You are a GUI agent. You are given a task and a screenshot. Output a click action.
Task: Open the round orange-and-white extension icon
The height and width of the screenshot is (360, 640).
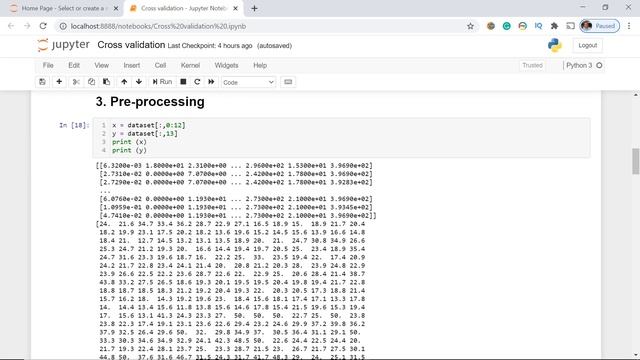[522, 26]
